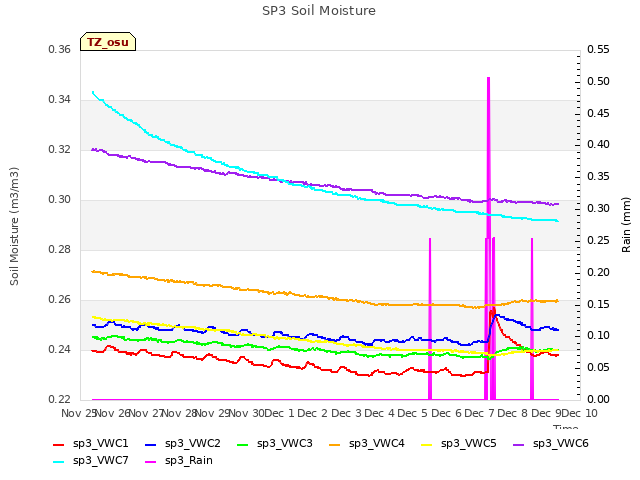Click the Dec 5 date label
Viewport: 640px width, 480px height.
coord(413,414)
